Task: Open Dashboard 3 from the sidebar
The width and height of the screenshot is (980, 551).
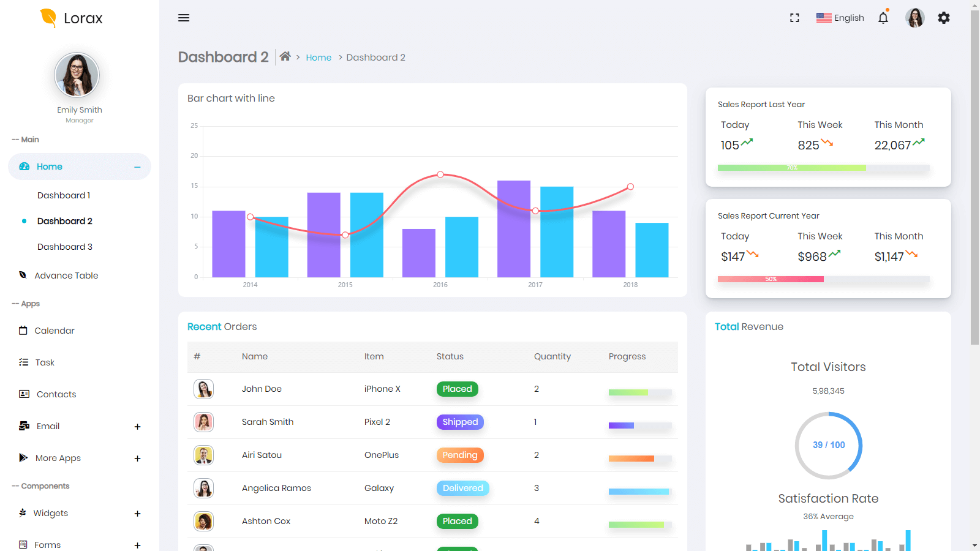Action: click(65, 246)
